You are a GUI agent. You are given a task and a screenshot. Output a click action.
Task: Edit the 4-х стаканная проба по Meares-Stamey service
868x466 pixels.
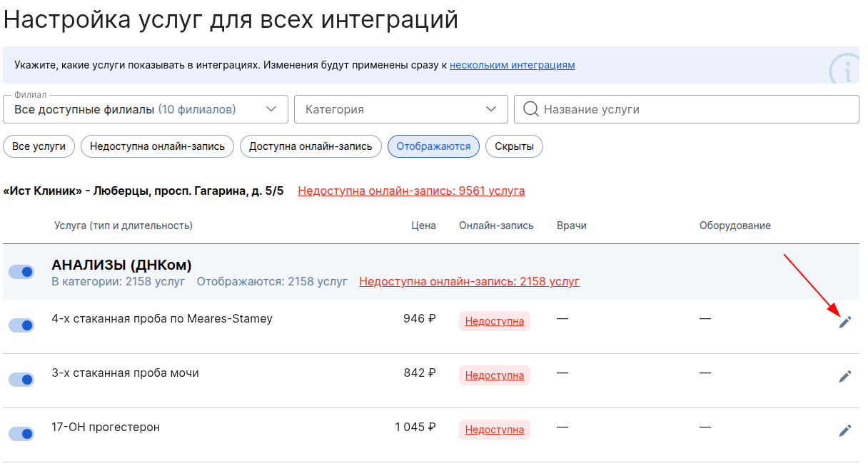844,322
